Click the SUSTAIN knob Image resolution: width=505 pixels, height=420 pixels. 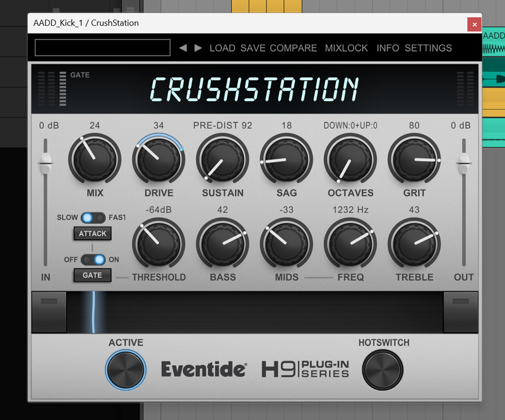pyautogui.click(x=223, y=160)
